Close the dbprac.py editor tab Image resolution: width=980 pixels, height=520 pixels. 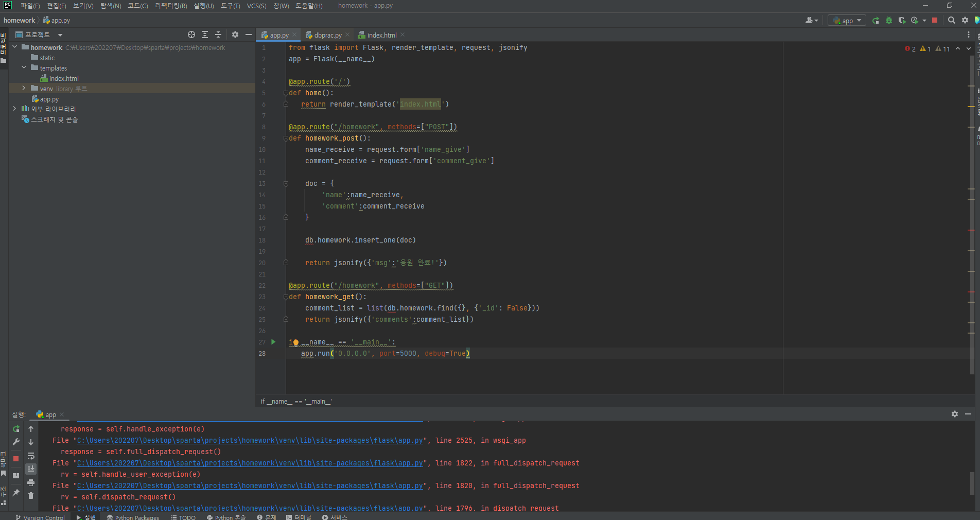click(x=347, y=34)
